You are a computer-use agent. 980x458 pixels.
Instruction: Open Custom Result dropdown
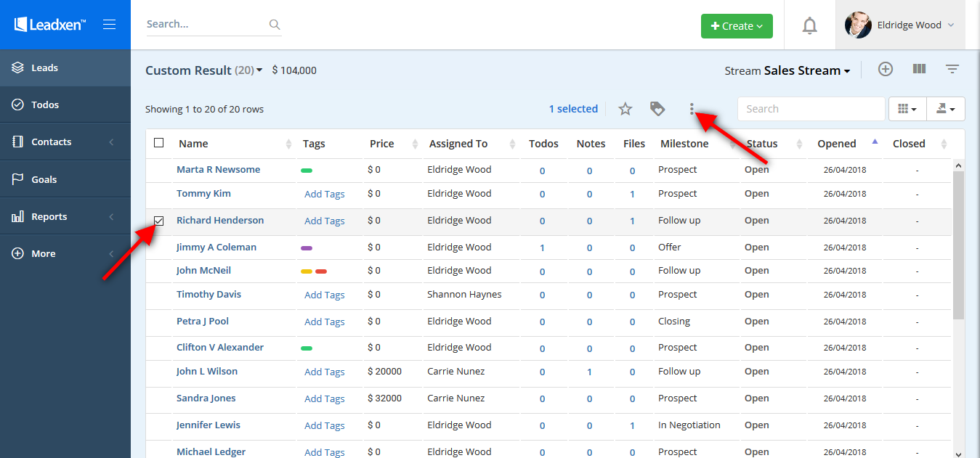(204, 70)
